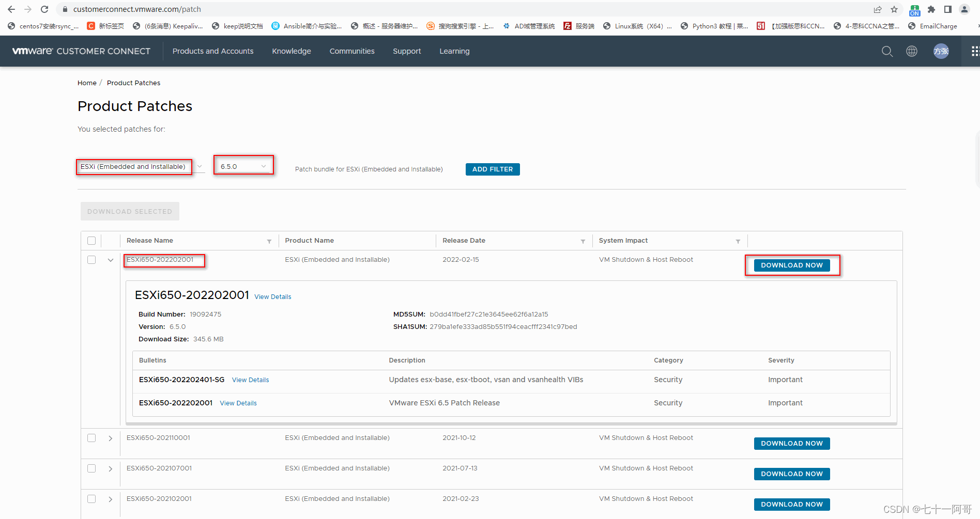The height and width of the screenshot is (519, 980).
Task: Collapse the ESXi650-202202001 row details
Action: pyautogui.click(x=111, y=260)
